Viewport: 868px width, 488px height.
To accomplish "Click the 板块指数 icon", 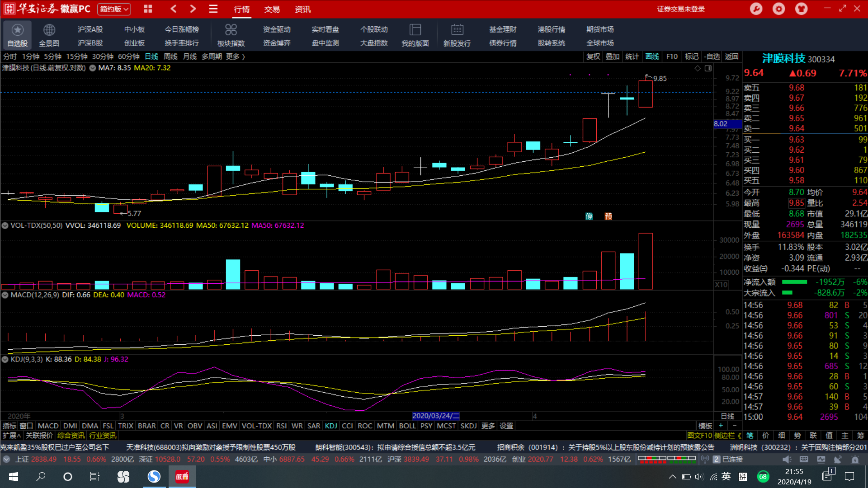I will point(231,30).
